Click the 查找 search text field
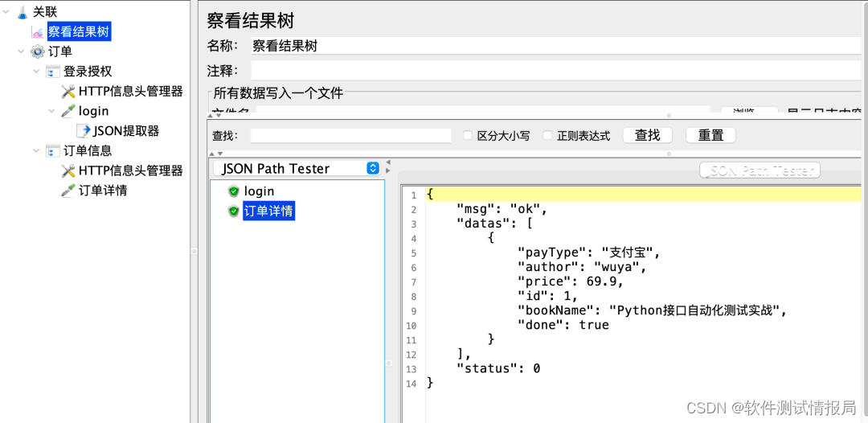 [351, 135]
